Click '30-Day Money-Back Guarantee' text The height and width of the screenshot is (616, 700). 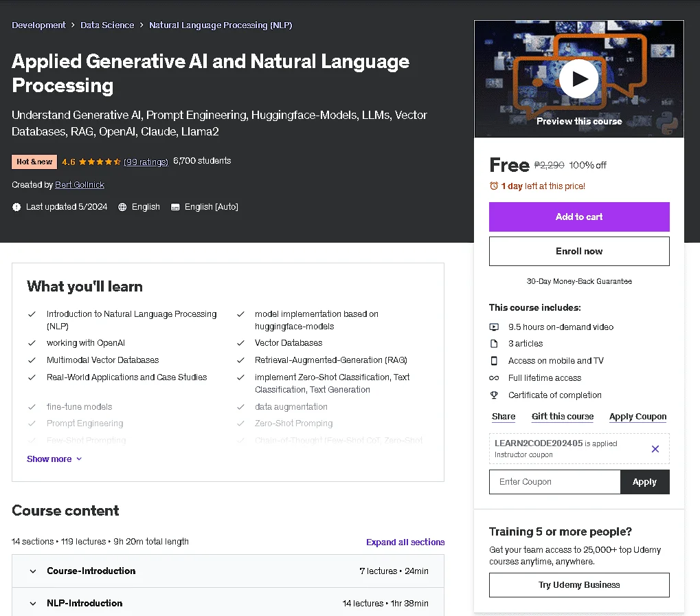579,281
